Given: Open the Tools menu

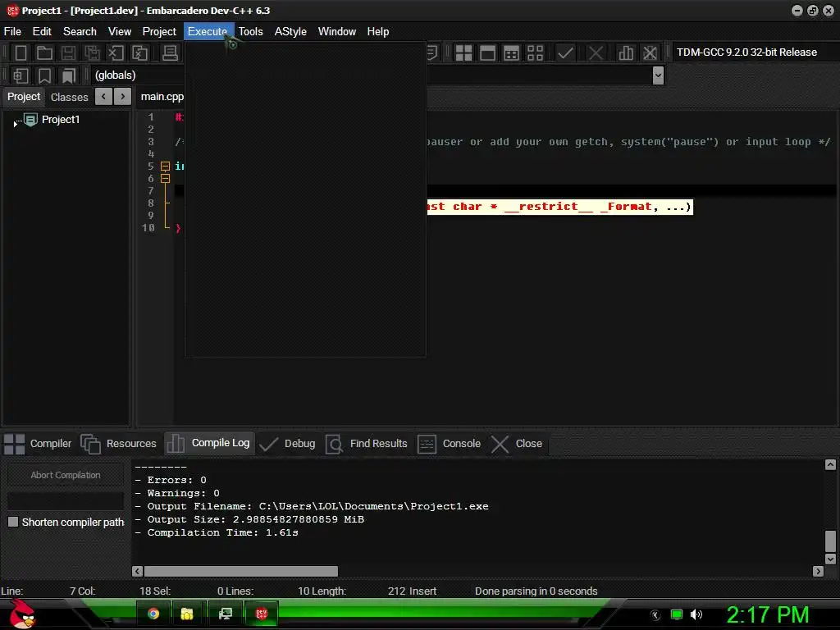Looking at the screenshot, I should (x=251, y=32).
